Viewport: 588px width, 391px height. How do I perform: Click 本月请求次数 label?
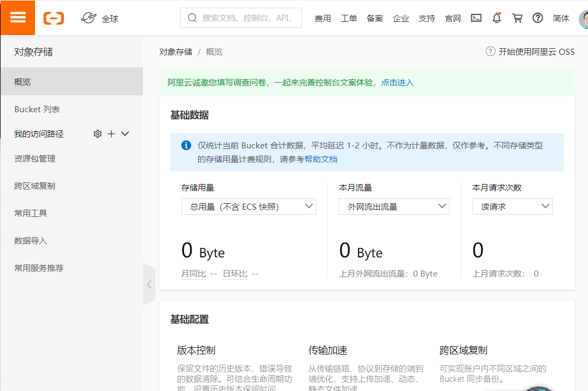click(x=497, y=188)
